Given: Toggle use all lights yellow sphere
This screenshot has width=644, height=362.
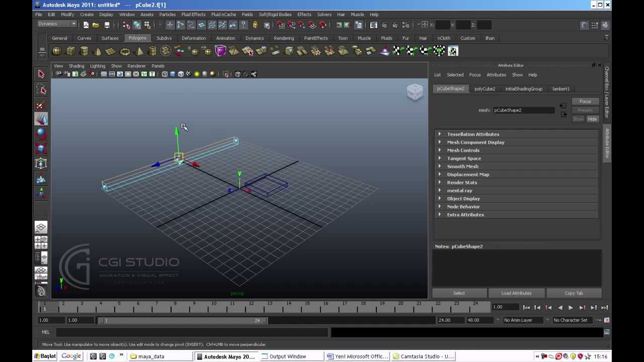Looking at the screenshot, I should [x=197, y=74].
